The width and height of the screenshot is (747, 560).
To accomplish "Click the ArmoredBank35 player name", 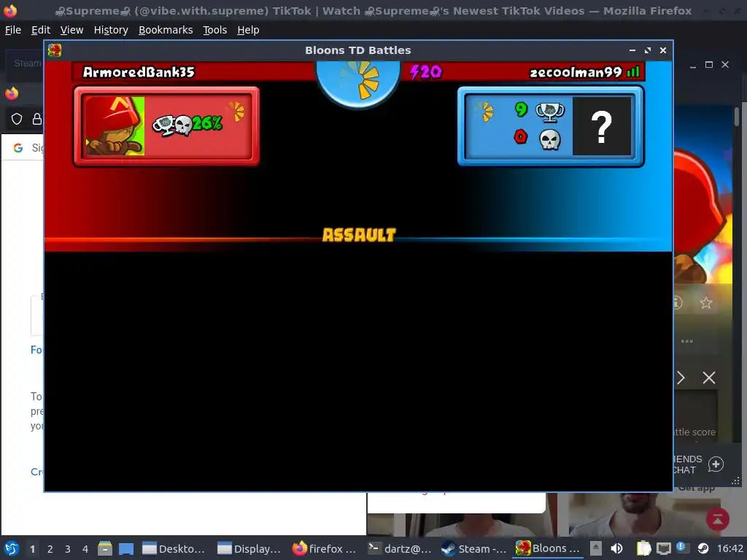I will click(139, 72).
